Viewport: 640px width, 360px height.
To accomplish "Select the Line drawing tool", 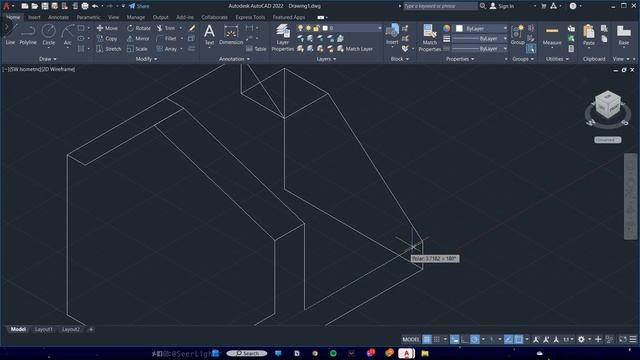I will [x=10, y=34].
